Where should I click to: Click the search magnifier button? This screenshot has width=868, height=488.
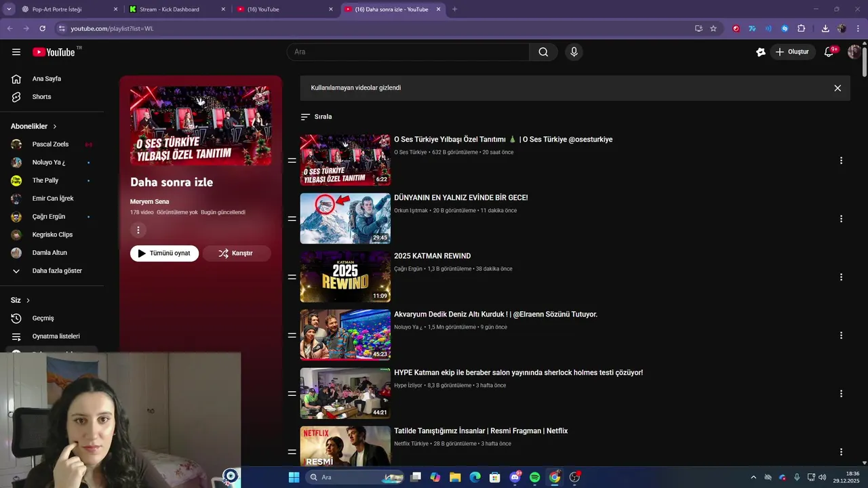543,52
